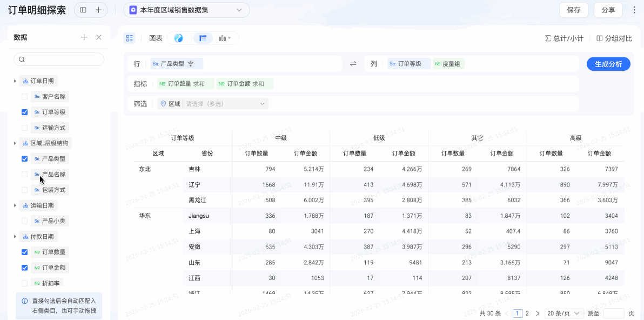This screenshot has height=320, width=644.
Task: Click the 省份 column header
Action: (x=207, y=153)
